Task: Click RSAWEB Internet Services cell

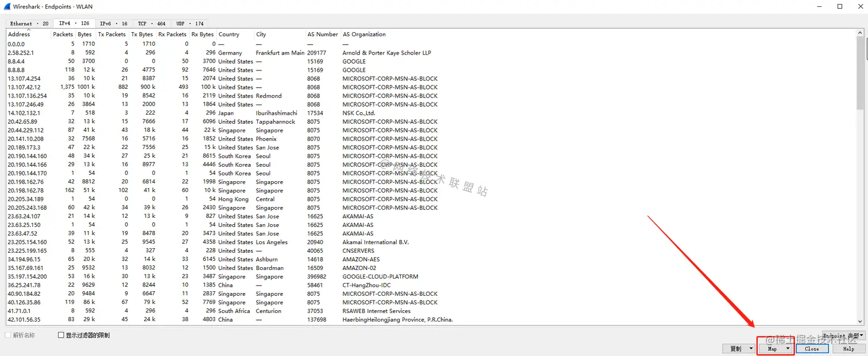Action: [x=377, y=311]
